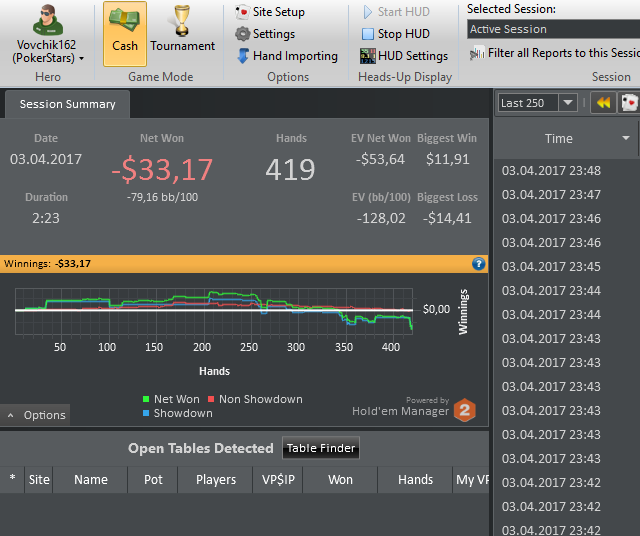Filter all Reports to this Session

tap(554, 53)
